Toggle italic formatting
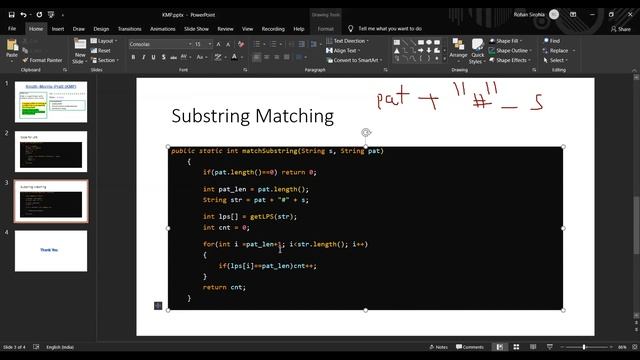The image size is (640, 360). click(143, 57)
